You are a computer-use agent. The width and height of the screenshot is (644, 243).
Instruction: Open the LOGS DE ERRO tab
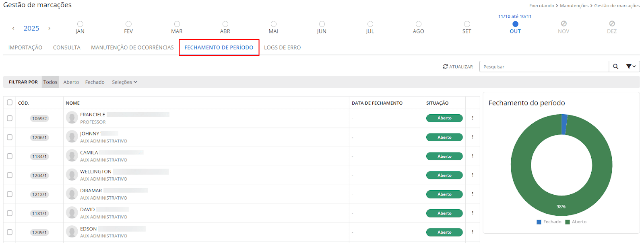(x=282, y=47)
